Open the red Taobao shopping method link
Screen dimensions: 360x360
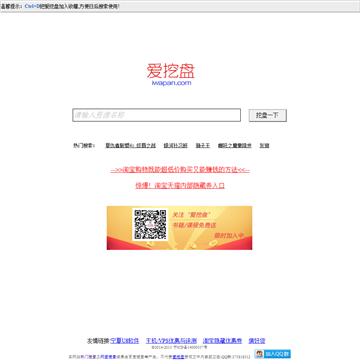(180, 170)
